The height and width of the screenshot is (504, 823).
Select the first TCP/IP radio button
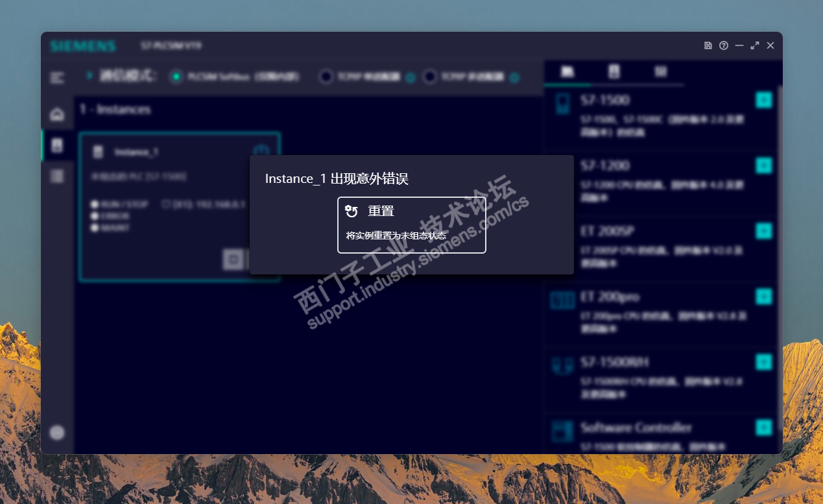[326, 77]
